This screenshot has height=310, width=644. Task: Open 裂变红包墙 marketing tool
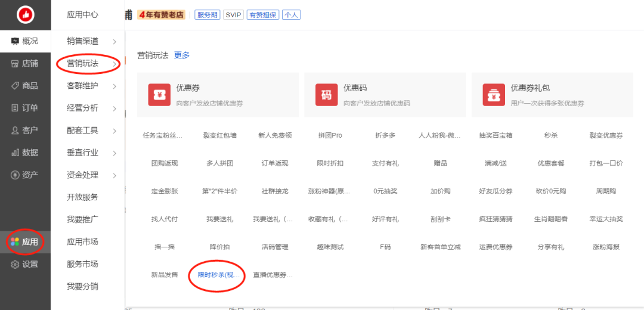[x=219, y=135]
